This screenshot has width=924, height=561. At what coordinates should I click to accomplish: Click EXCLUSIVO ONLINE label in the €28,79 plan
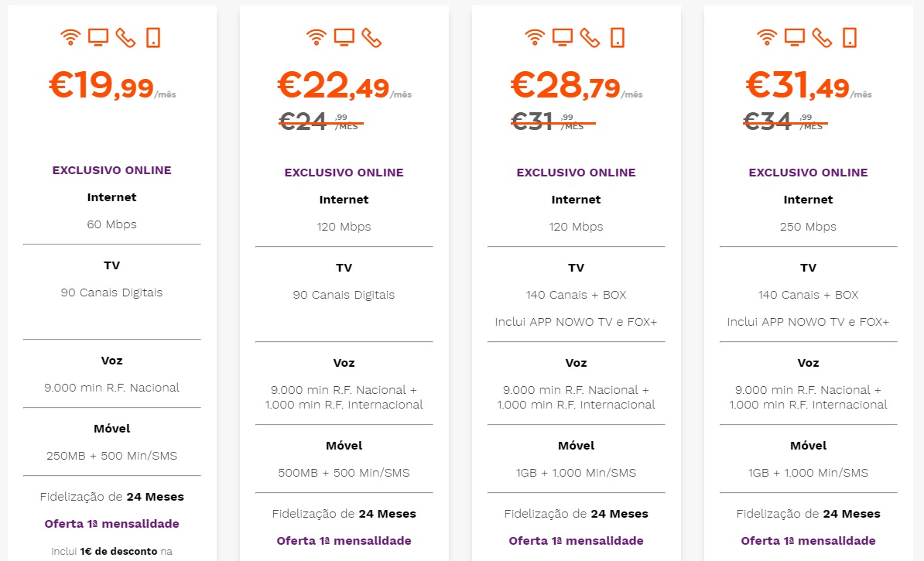tap(576, 172)
